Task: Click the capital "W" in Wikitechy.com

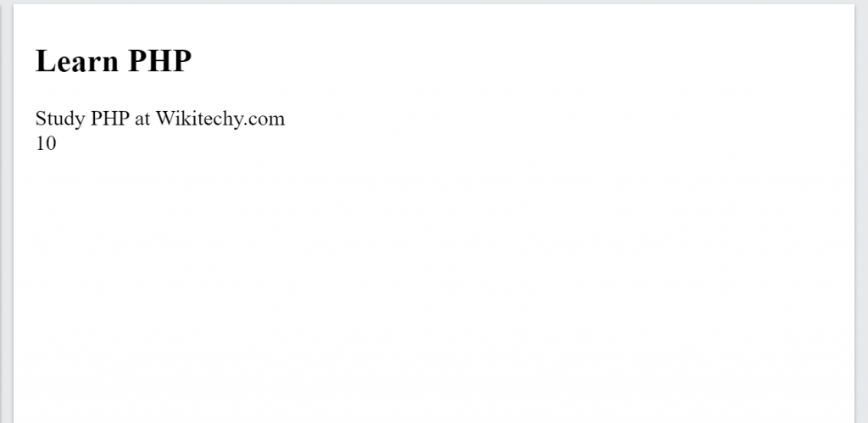Action: coord(164,119)
